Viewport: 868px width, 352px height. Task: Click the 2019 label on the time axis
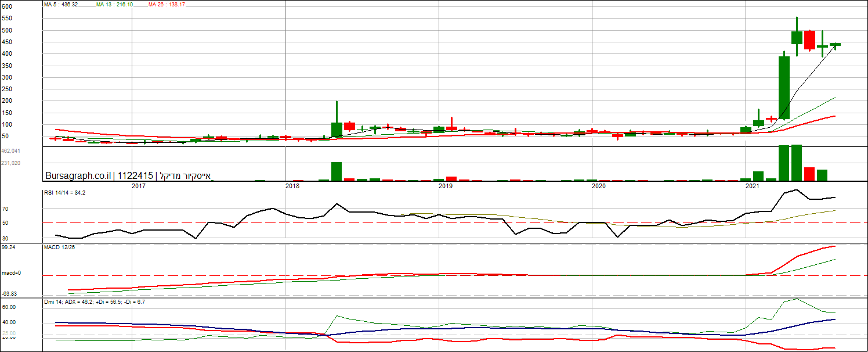(446, 186)
